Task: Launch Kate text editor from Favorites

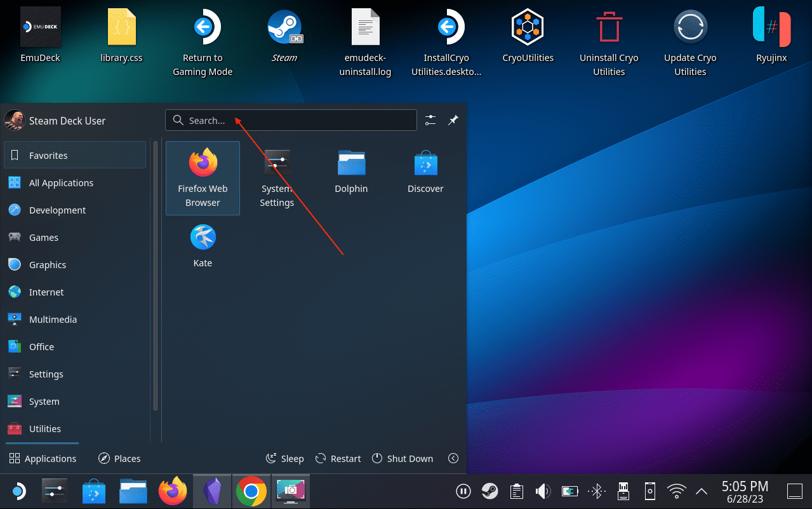Action: tap(203, 245)
